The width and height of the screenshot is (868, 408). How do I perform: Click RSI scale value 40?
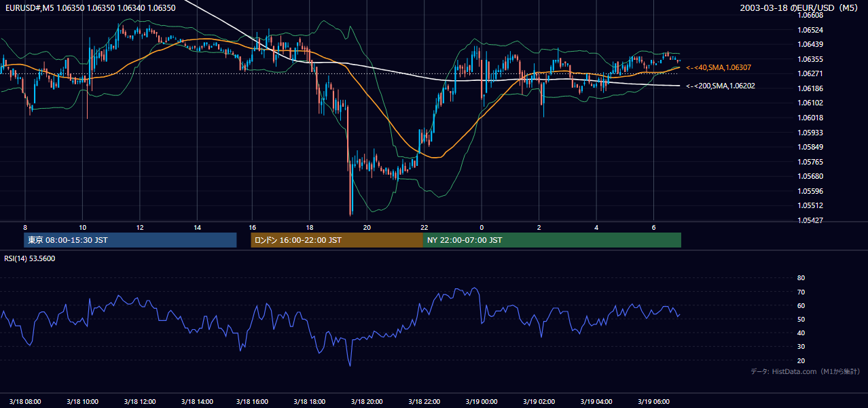pyautogui.click(x=801, y=333)
